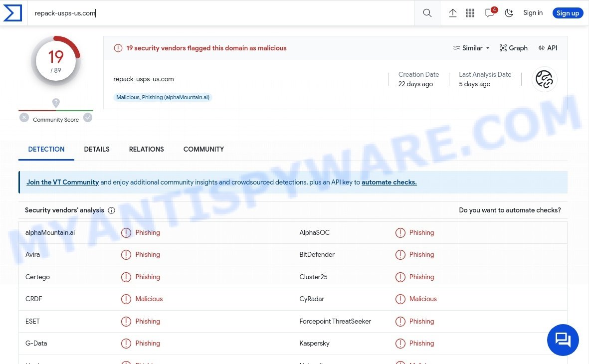This screenshot has width=589, height=364.
Task: Click the Sign in link
Action: pyautogui.click(x=533, y=13)
